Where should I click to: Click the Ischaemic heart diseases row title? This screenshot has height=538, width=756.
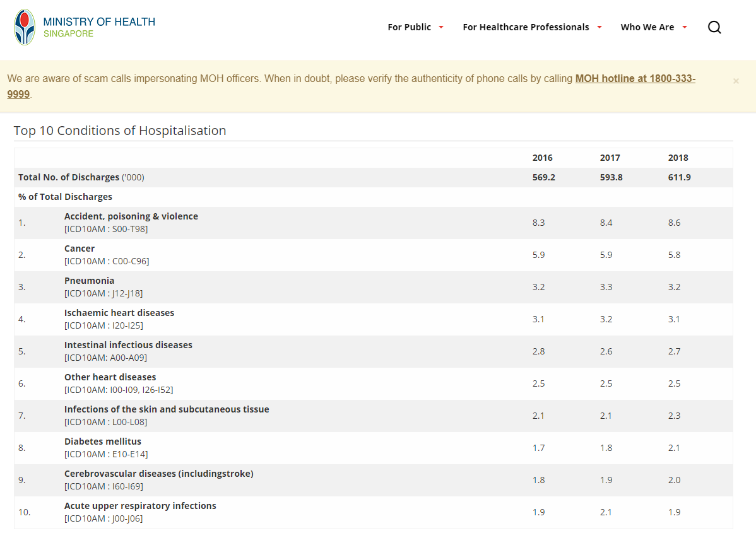119,313
